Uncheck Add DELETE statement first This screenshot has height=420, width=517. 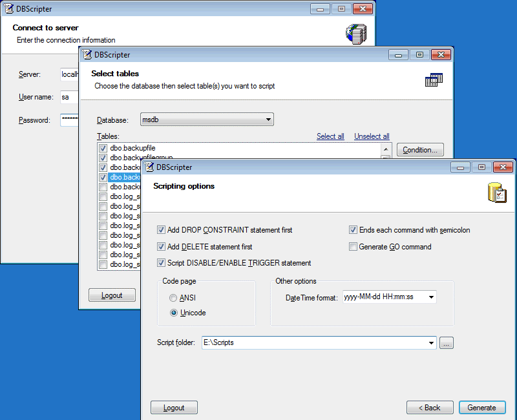(161, 247)
